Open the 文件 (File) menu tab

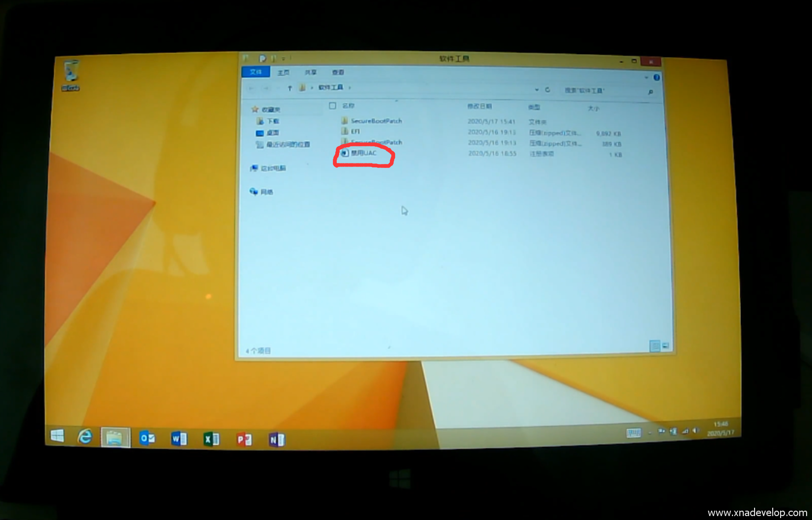pos(256,72)
